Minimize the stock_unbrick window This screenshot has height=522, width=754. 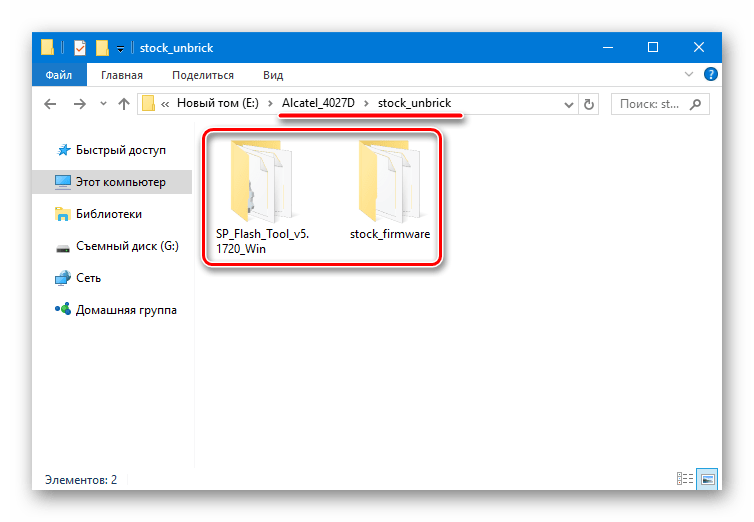point(608,47)
